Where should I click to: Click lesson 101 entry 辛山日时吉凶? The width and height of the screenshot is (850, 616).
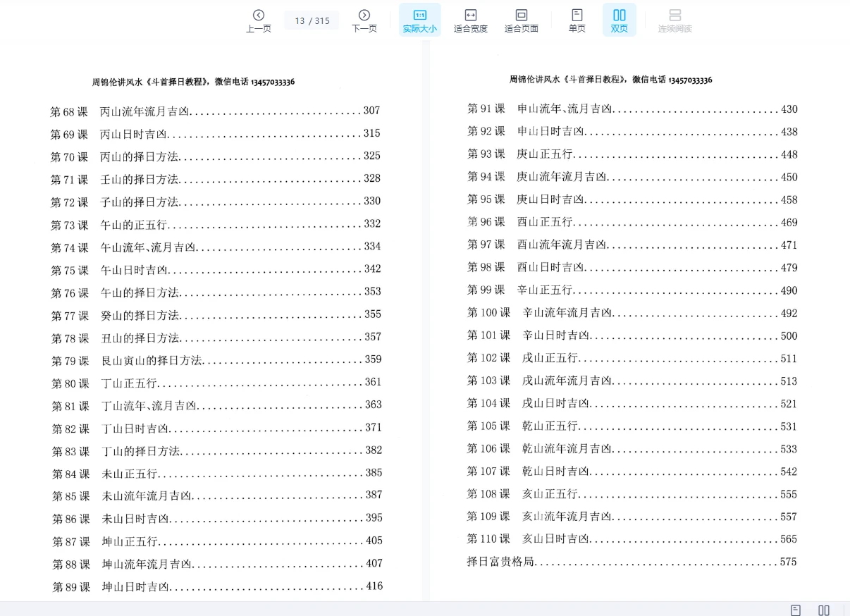click(632, 335)
